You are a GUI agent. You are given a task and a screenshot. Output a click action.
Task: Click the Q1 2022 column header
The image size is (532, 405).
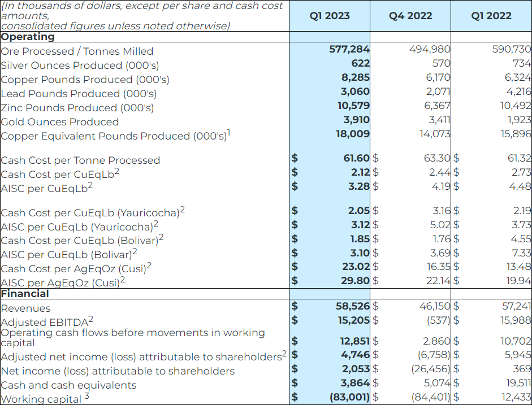(491, 16)
